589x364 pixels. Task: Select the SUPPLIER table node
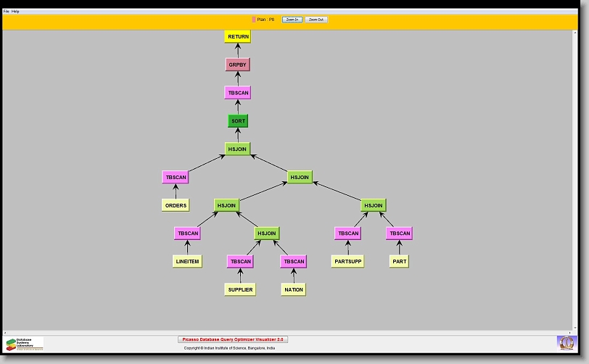click(240, 289)
